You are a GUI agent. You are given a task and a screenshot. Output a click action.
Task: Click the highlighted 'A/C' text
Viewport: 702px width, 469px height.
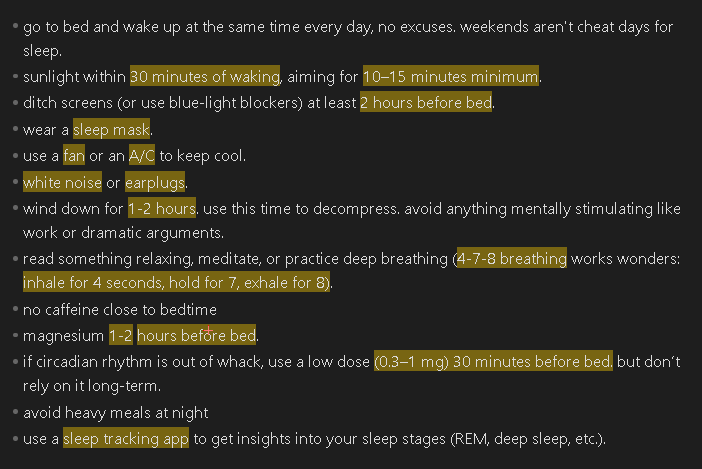pos(141,156)
